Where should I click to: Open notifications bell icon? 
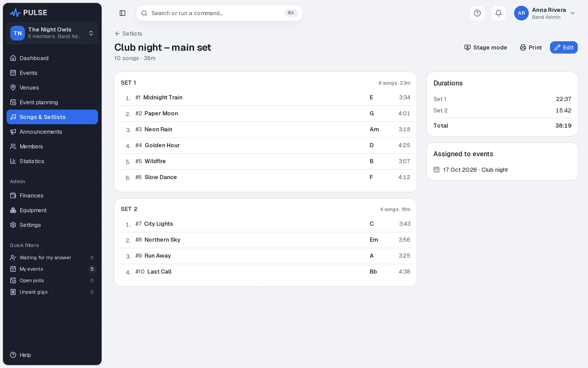(x=498, y=13)
